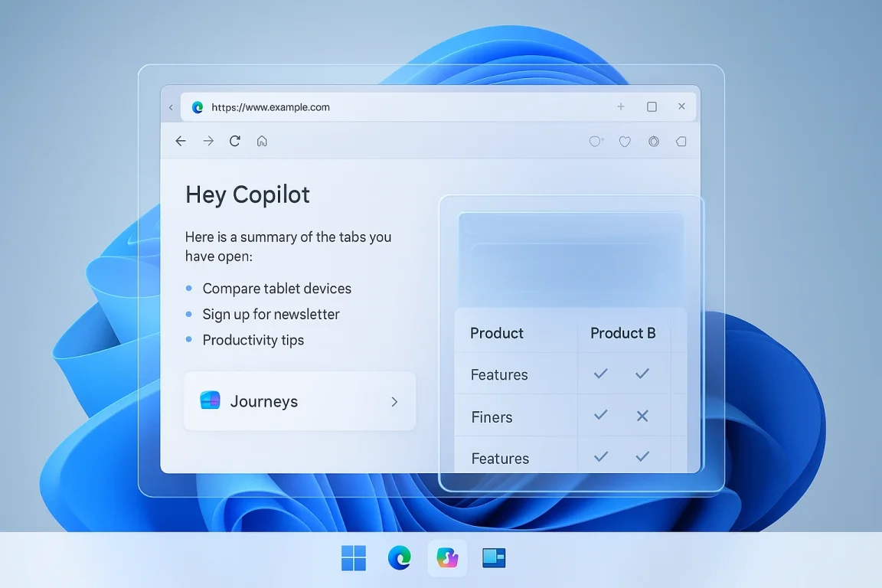Select the "Sign up for newsletter" item

270,314
